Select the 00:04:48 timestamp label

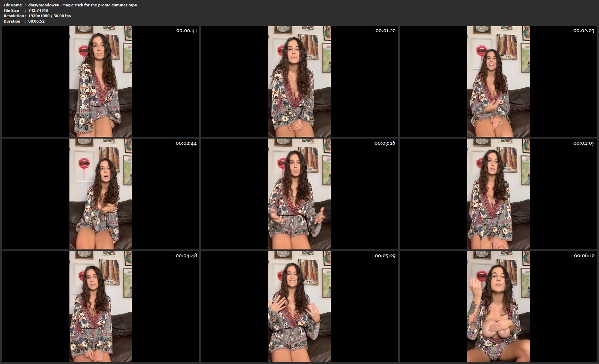(x=186, y=256)
